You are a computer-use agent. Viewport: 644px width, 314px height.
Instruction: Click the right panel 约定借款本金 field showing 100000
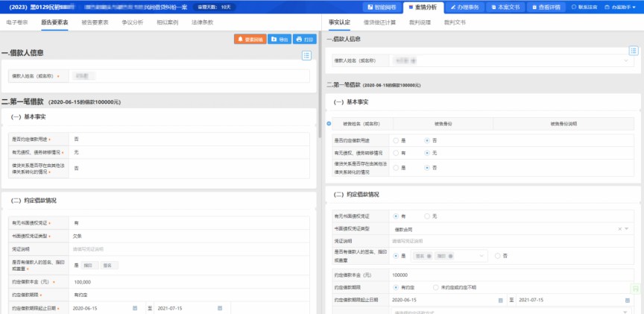511,274
